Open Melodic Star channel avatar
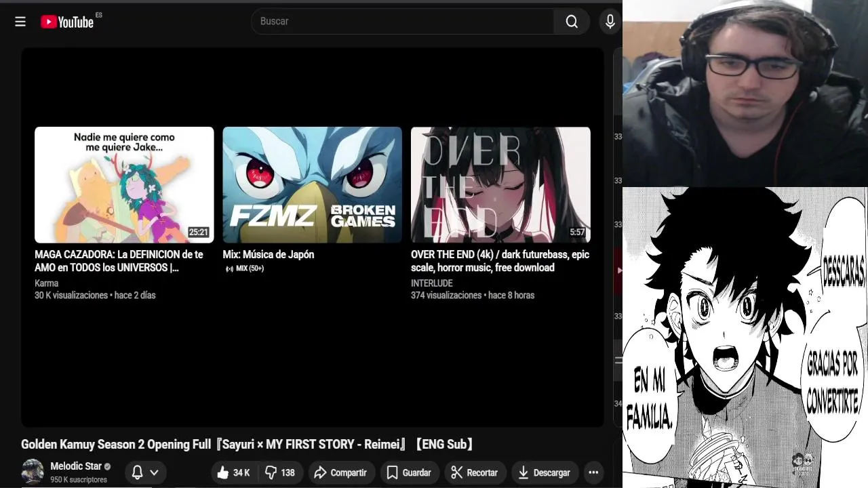This screenshot has width=868, height=488. point(33,472)
